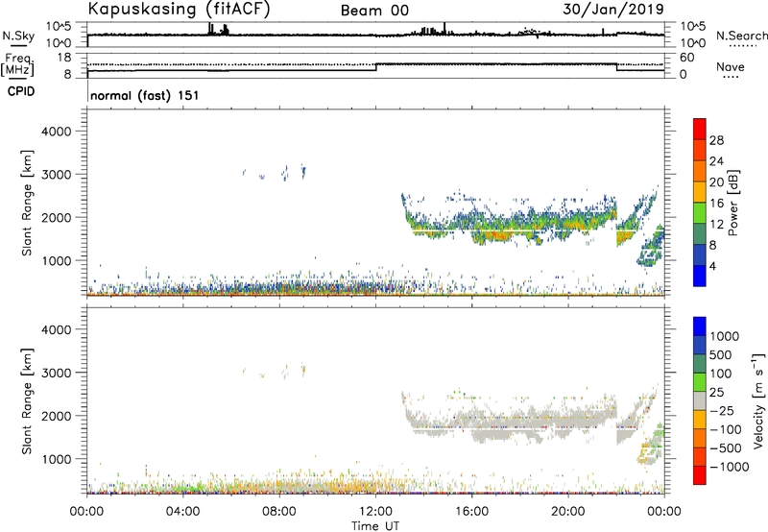Click the "Velocity [m s⁻¹]" colorbar label
The image size is (768, 532).
pyautogui.click(x=758, y=400)
